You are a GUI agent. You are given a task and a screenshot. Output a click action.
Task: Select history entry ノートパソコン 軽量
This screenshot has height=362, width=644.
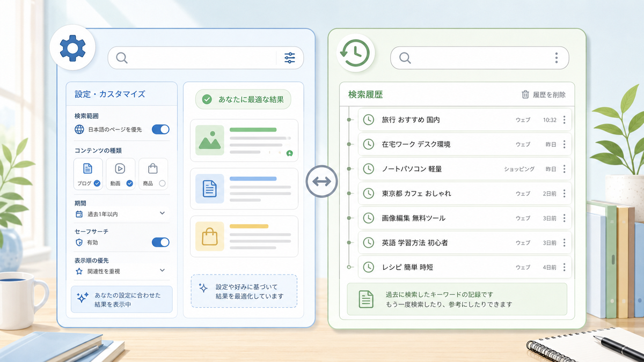pyautogui.click(x=465, y=169)
